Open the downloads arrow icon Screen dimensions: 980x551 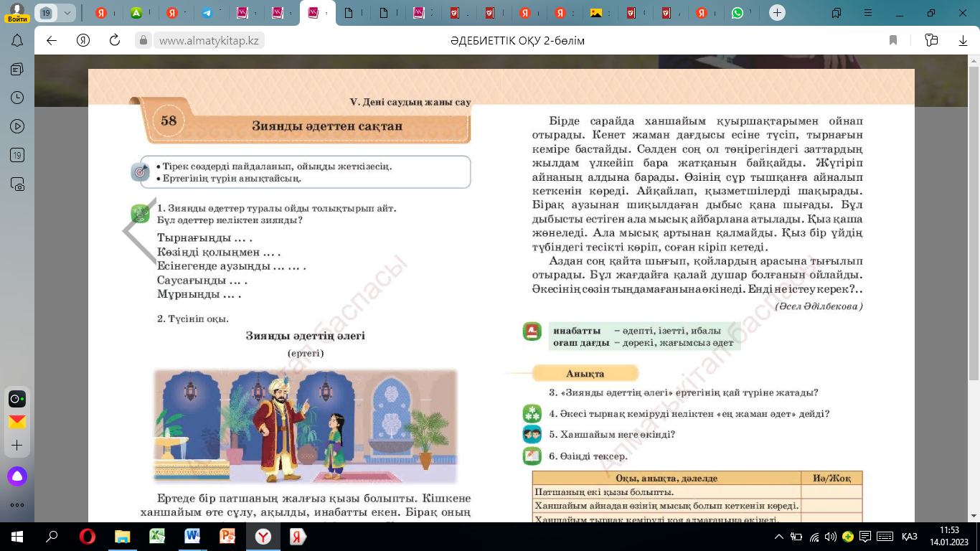point(962,41)
